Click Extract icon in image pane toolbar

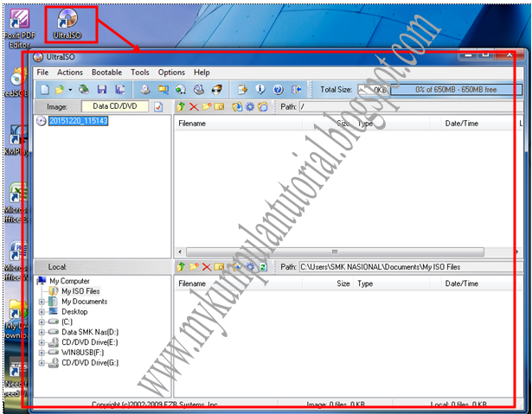tap(237, 107)
